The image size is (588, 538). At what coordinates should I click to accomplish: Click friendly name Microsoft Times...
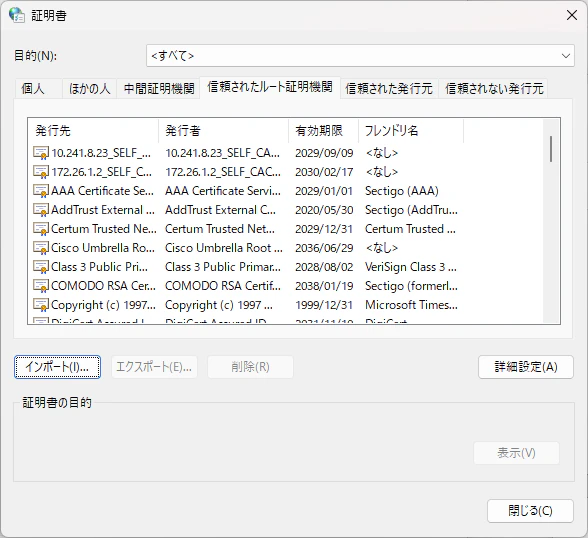[x=411, y=305]
